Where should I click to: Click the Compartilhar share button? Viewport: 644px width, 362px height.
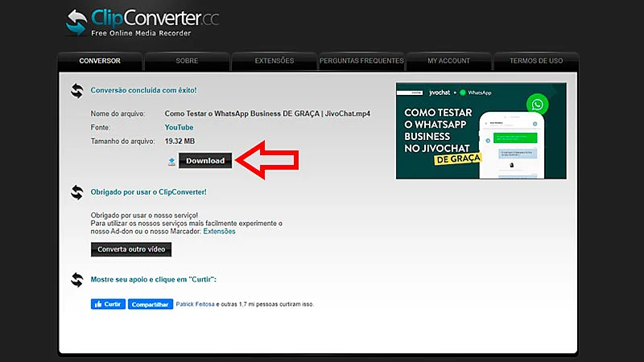[151, 304]
